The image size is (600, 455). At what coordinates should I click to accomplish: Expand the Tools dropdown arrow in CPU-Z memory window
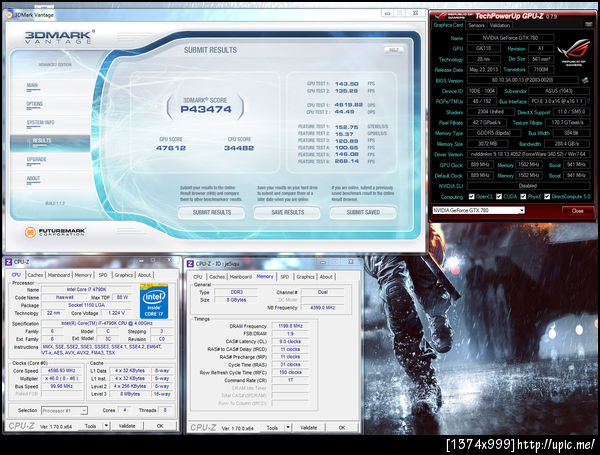click(x=288, y=427)
